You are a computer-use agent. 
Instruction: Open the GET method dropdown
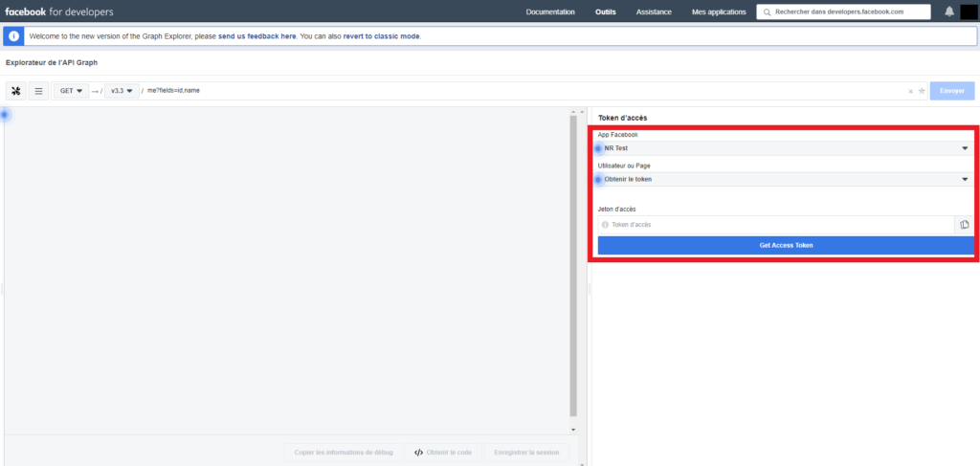click(x=72, y=91)
